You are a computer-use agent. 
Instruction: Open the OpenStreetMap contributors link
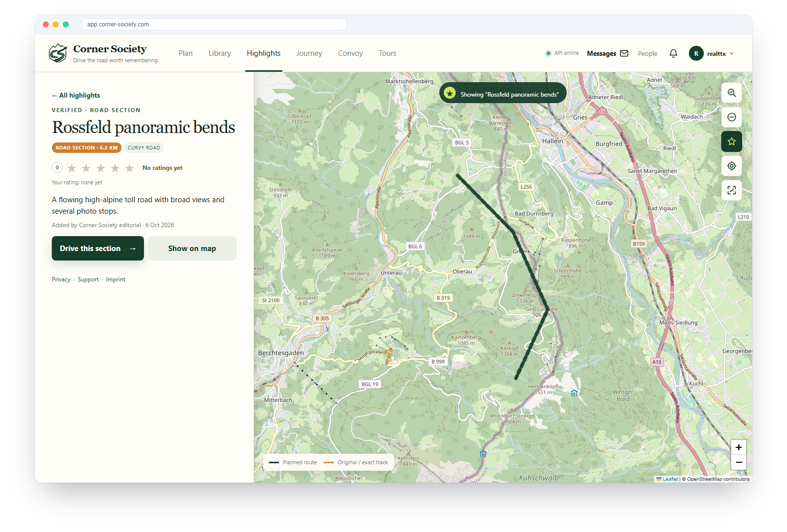click(x=718, y=479)
